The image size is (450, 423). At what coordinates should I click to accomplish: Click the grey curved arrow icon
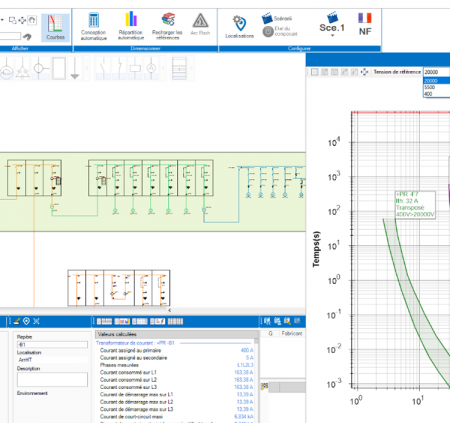tap(27, 36)
